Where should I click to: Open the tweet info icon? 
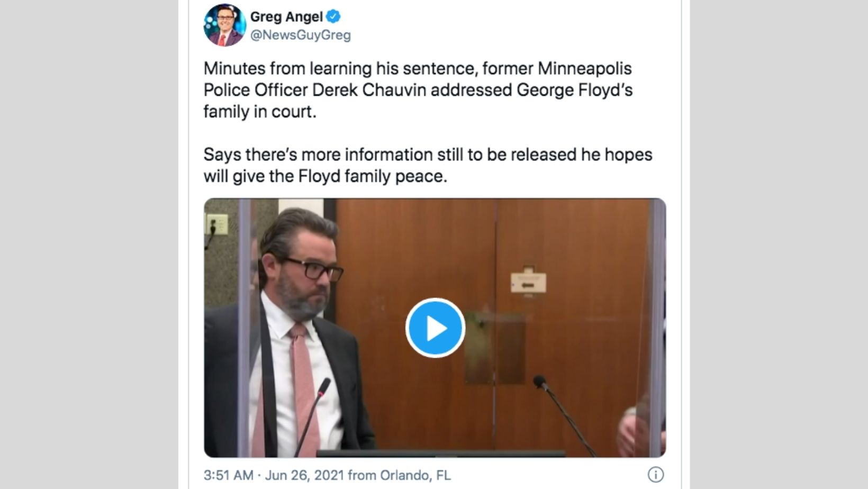click(656, 475)
